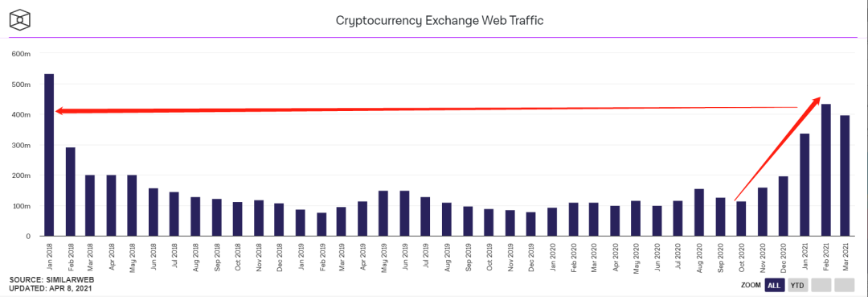Click the SOURCE: SIMILARWEB text
Viewport: 868px width, 297px height.
coord(48,280)
